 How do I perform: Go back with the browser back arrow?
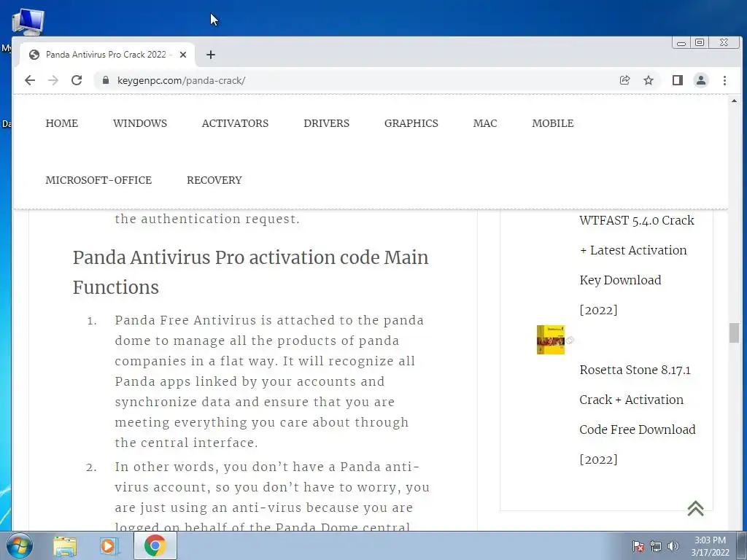click(x=30, y=80)
